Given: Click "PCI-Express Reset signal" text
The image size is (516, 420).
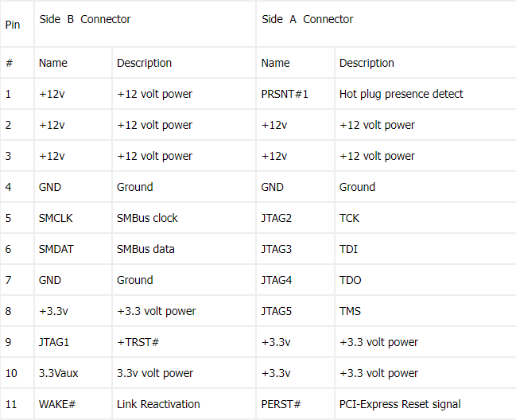Looking at the screenshot, I should coord(400,404).
